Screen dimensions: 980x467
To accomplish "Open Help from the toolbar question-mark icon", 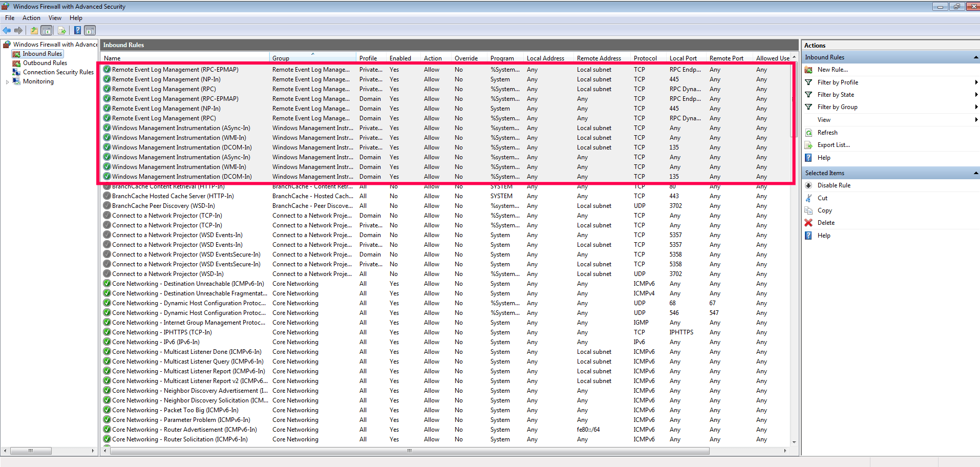I will coord(77,31).
